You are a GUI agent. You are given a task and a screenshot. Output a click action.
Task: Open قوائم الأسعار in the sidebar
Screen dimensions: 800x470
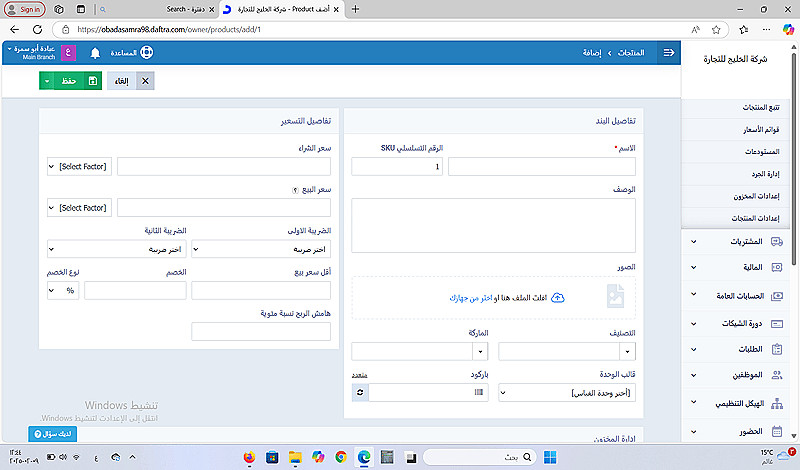(761, 130)
